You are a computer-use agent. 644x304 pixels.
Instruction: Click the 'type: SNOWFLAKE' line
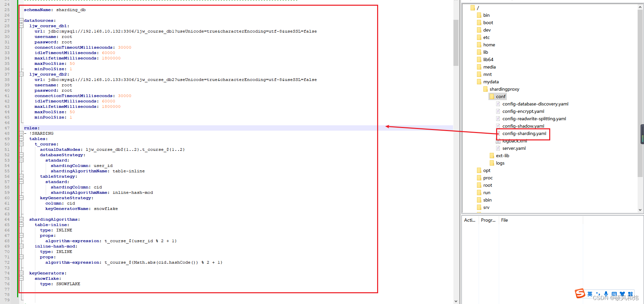pos(60,284)
